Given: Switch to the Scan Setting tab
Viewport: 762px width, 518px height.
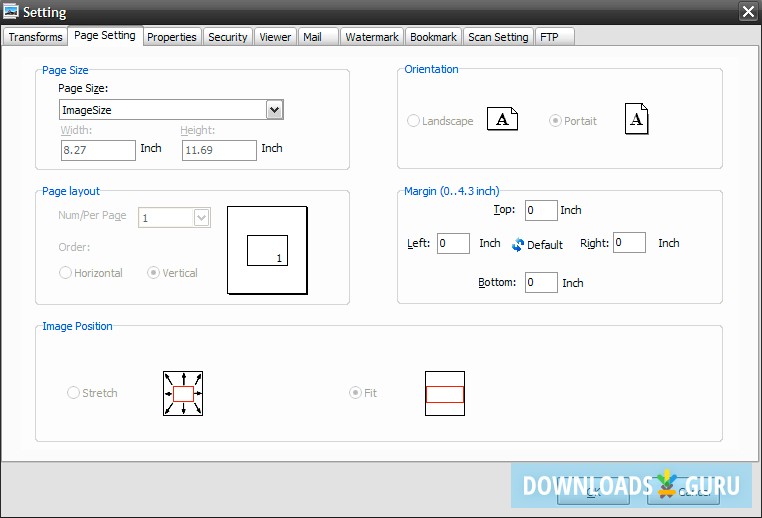Looking at the screenshot, I should (498, 37).
